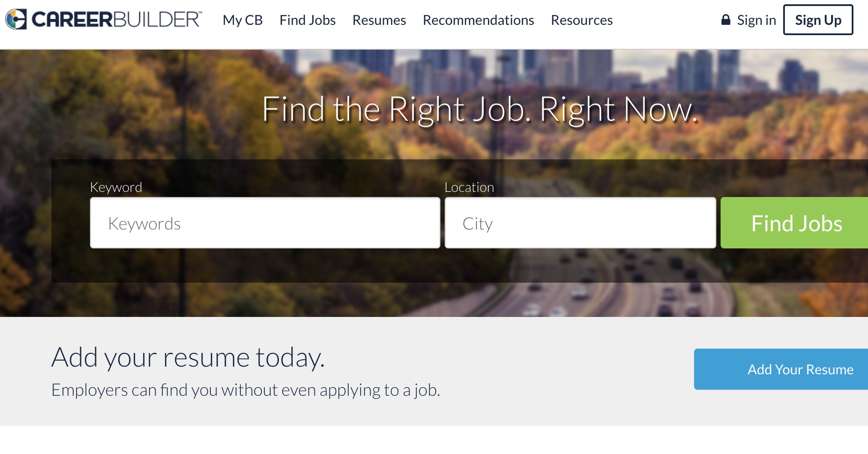Click the Keyword field label
Viewport: 868px width, 454px height.
(x=116, y=187)
